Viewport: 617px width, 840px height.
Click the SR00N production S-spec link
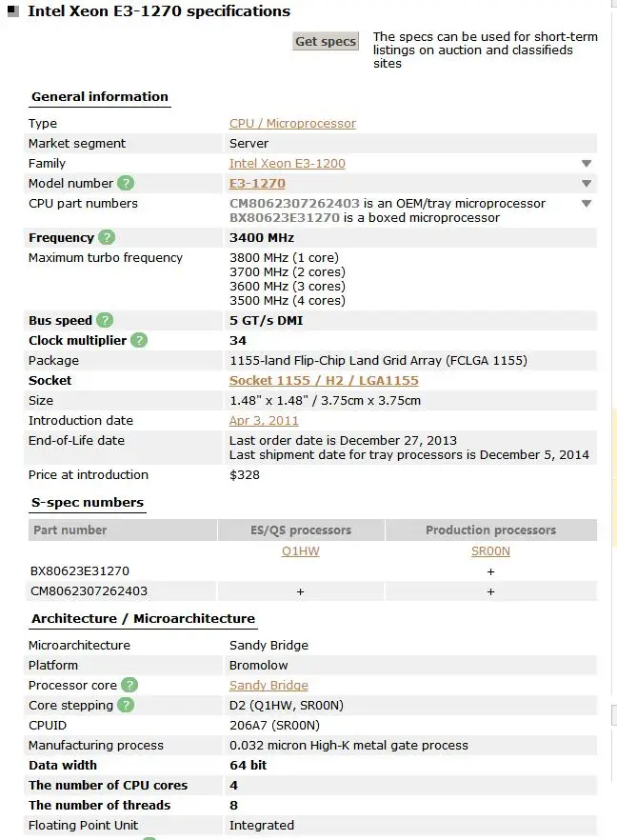[x=490, y=551]
